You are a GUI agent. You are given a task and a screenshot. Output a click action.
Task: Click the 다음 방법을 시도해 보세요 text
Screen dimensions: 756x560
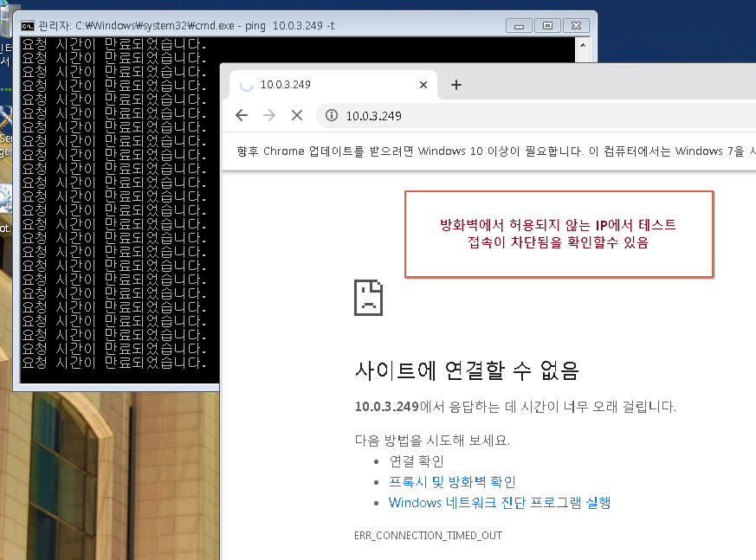432,441
